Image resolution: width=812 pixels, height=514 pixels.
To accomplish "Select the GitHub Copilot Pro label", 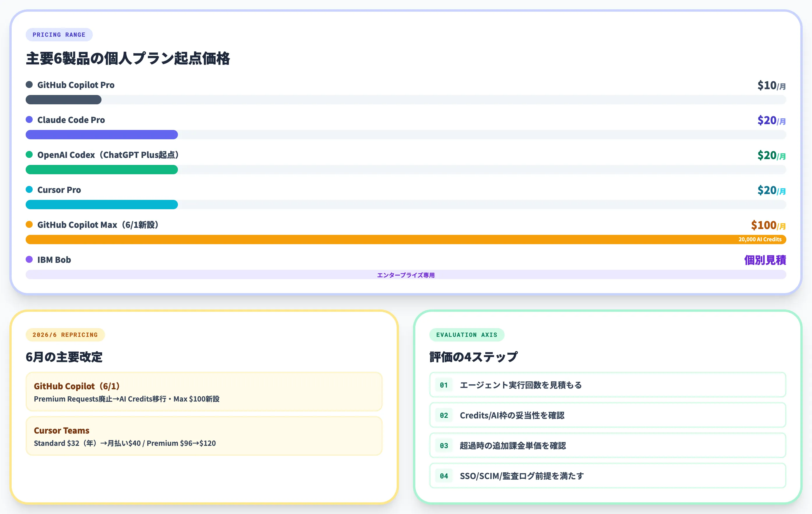I will tap(76, 85).
